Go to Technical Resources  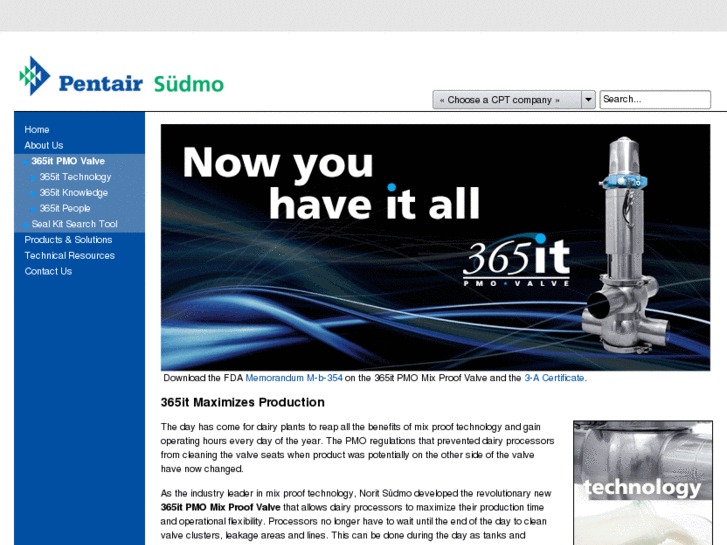point(70,256)
